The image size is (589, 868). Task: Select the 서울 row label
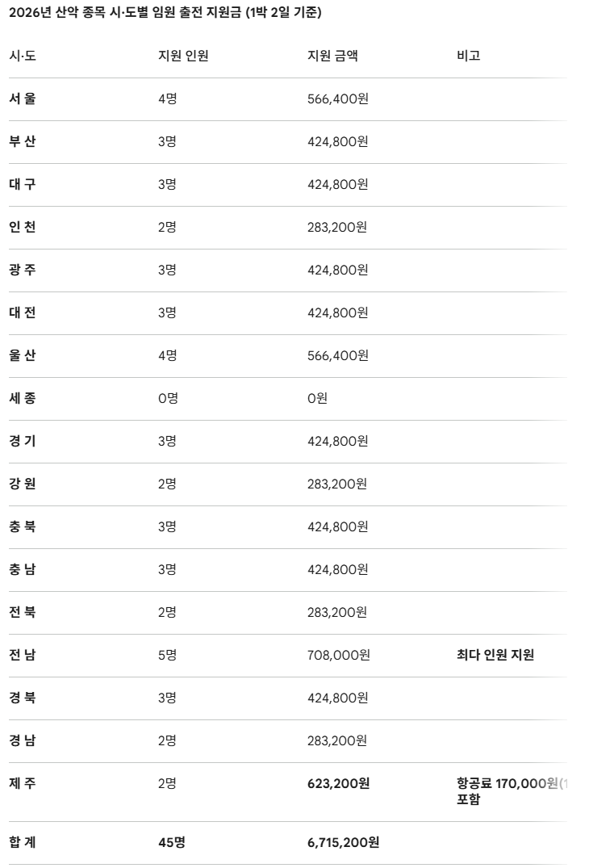(x=23, y=99)
